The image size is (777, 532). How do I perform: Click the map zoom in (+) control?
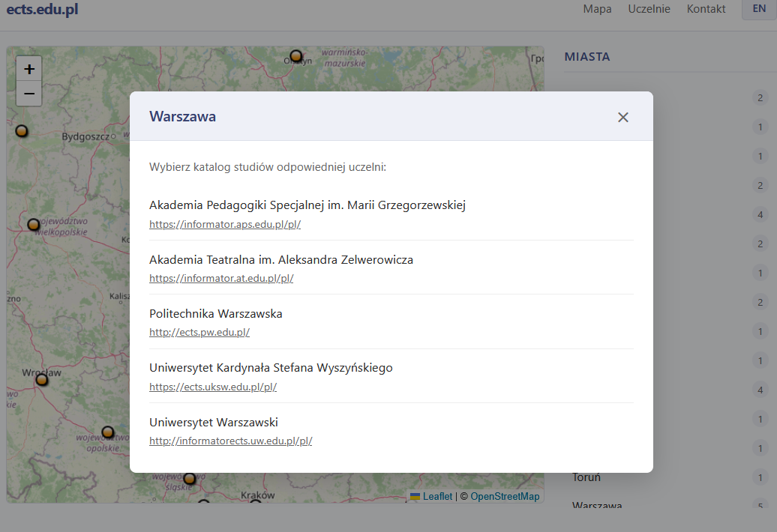(x=28, y=68)
